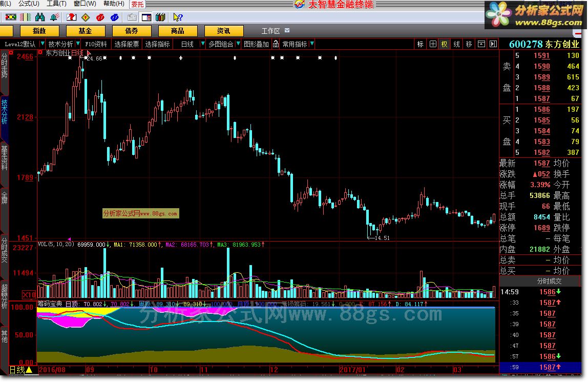Click the grey printer-like toolbar icon
588x382 pixels.
(132, 17)
